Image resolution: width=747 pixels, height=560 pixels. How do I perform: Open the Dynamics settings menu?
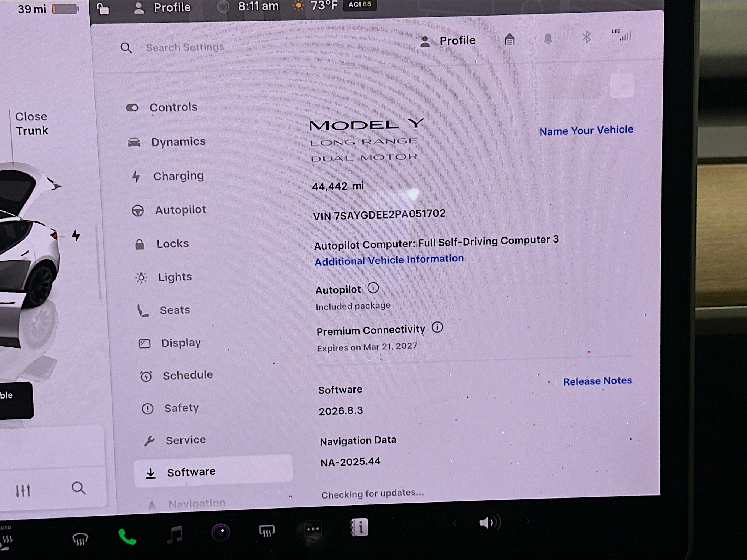click(x=167, y=142)
